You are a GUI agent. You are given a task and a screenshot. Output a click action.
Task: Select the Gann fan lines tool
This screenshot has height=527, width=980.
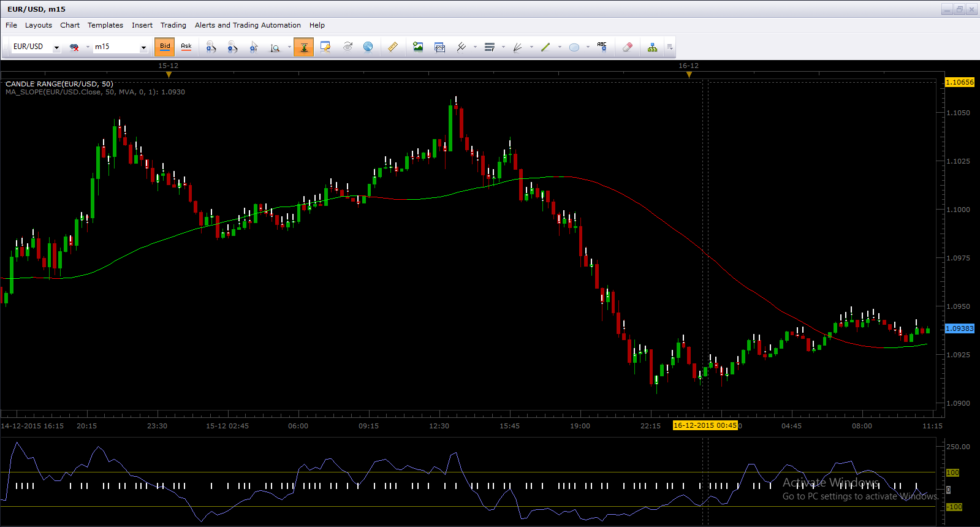point(518,47)
